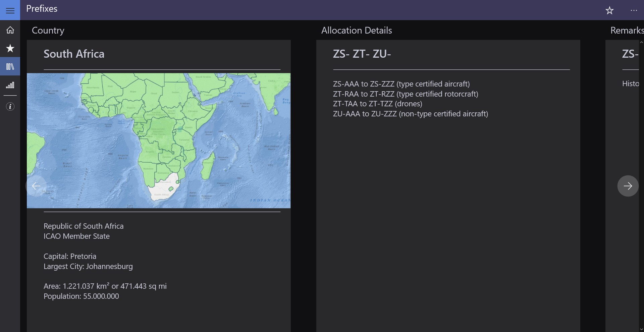Screen dimensions: 644x332
Task: Go to previous country with left arrow
Action: 36,186
